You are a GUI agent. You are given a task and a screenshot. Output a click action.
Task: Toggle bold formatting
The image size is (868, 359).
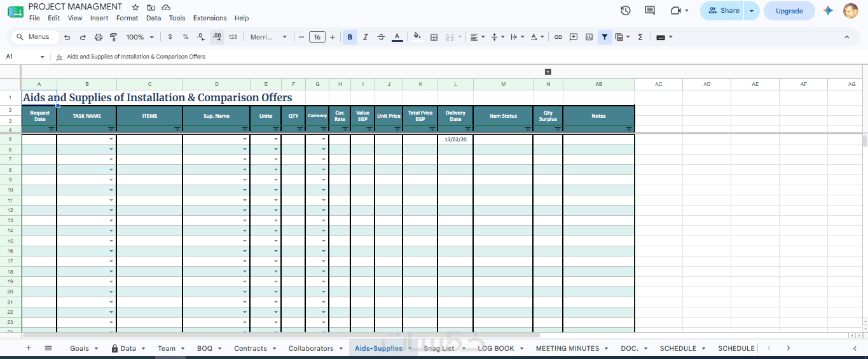(x=350, y=37)
